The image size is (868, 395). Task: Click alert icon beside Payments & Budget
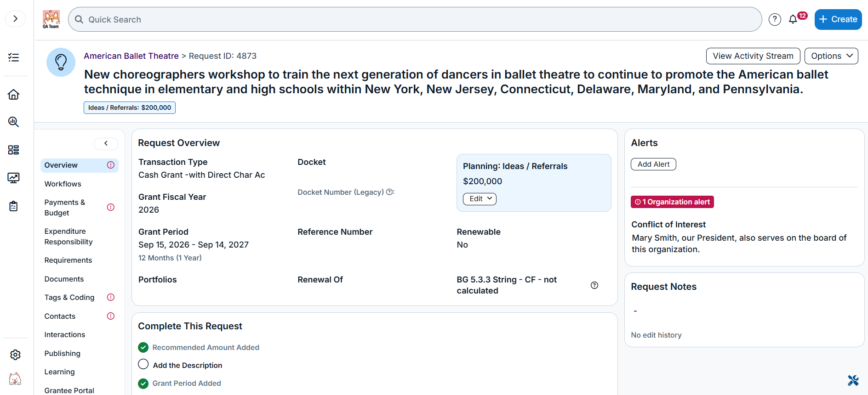[x=111, y=207]
